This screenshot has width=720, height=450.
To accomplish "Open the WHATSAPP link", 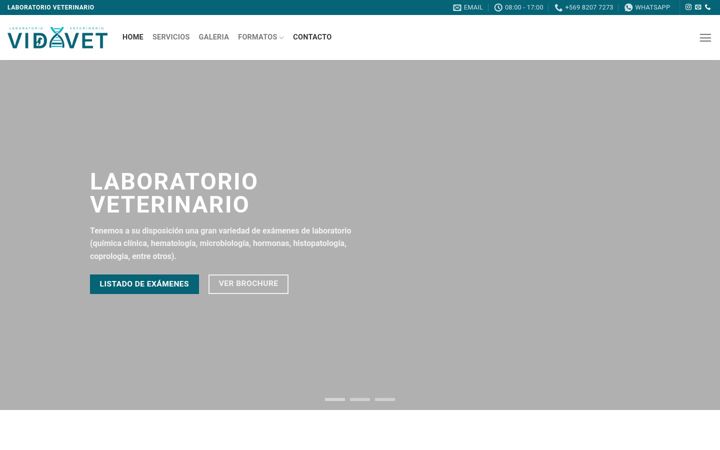I will 652,7.
